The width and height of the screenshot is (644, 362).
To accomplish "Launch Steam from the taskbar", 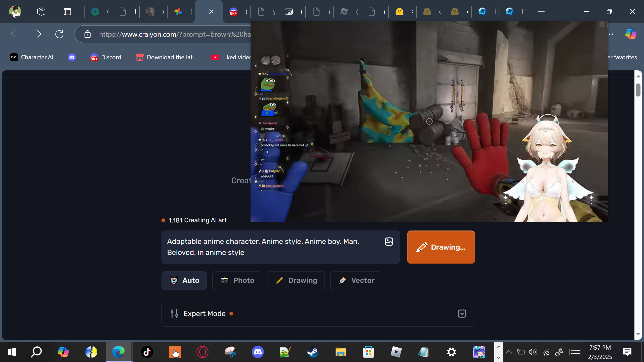I will point(313,352).
